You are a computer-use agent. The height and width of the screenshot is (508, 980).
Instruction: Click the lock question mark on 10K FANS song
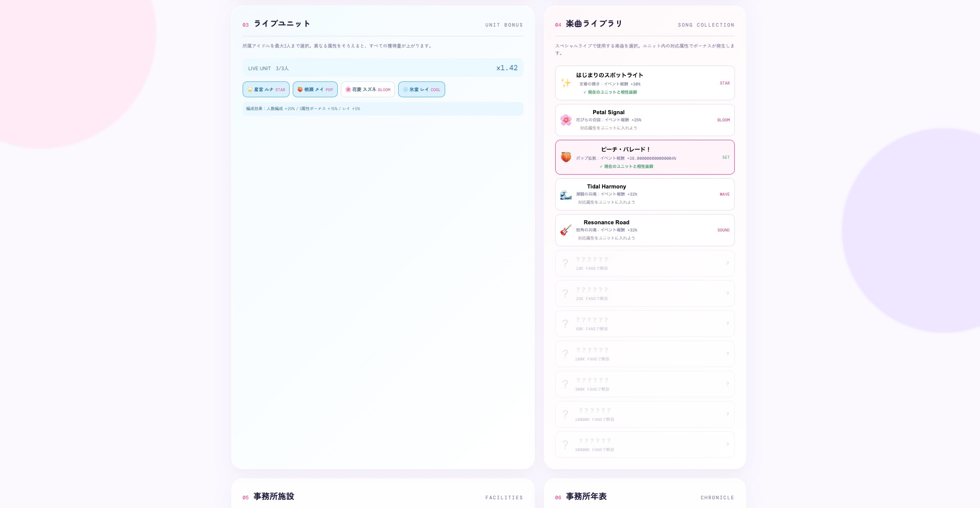[565, 263]
